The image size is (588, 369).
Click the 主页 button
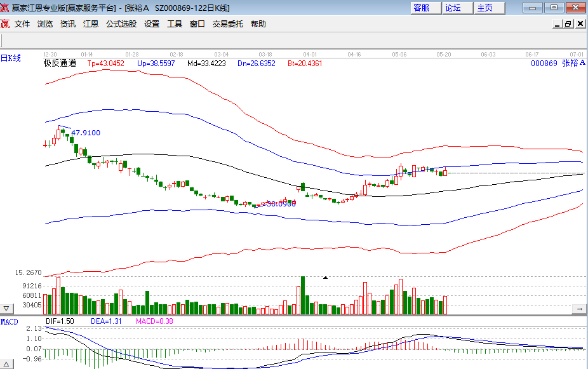(x=485, y=8)
